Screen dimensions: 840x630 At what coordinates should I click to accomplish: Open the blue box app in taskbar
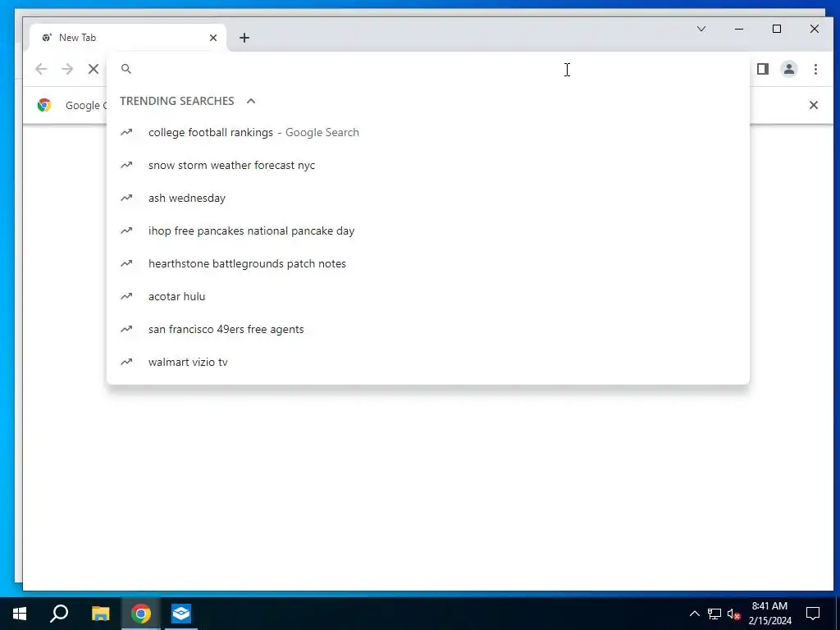181,614
